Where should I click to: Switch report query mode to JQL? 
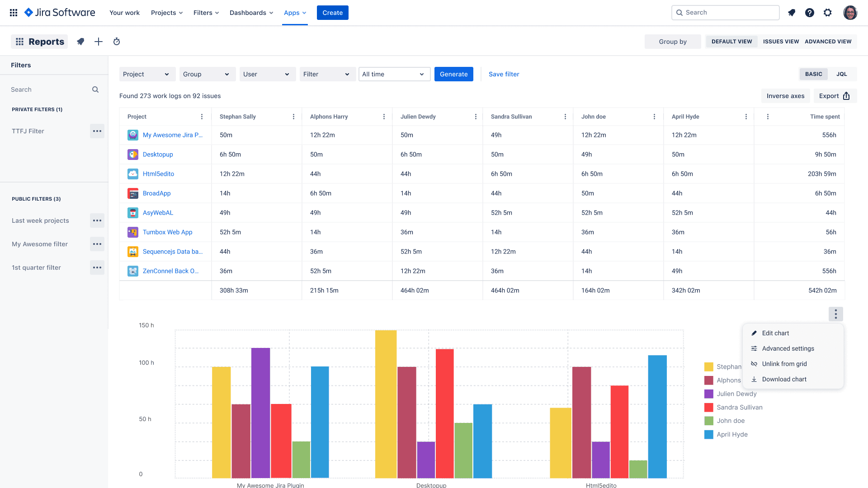point(842,74)
